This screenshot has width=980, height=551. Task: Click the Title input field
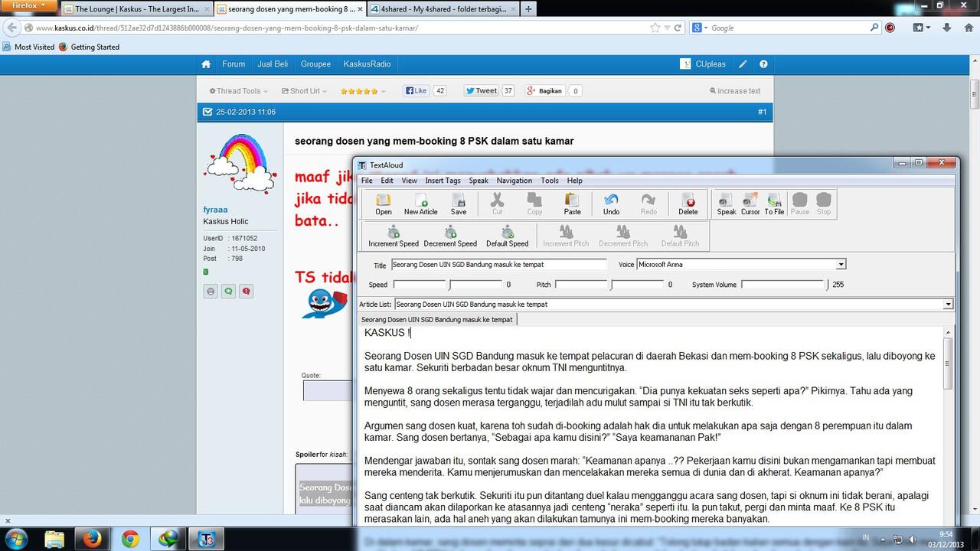point(499,265)
